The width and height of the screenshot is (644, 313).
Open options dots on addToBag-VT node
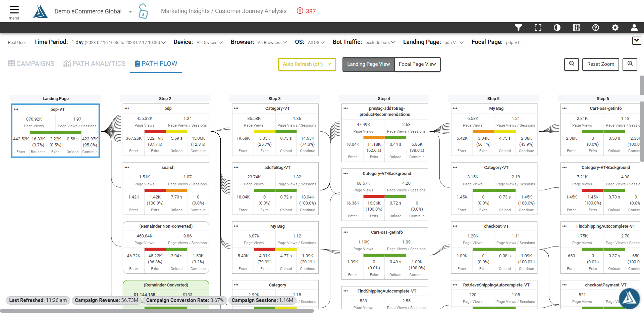coord(236,167)
